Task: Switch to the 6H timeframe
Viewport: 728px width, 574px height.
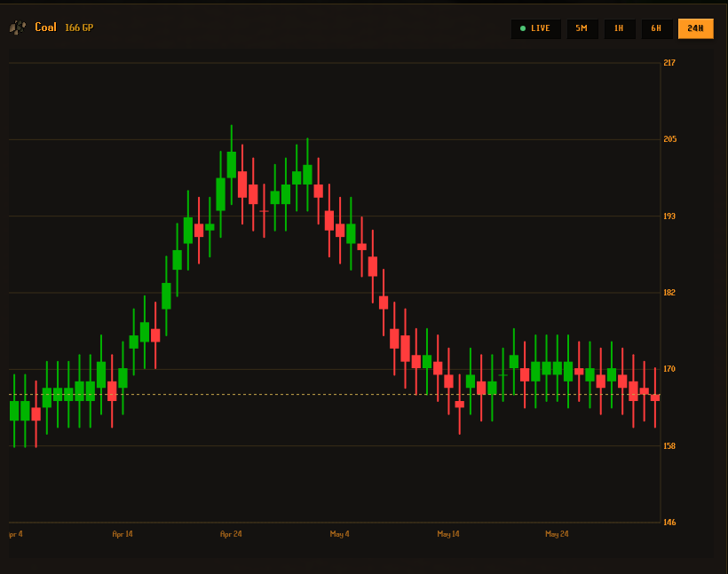Action: (x=656, y=28)
